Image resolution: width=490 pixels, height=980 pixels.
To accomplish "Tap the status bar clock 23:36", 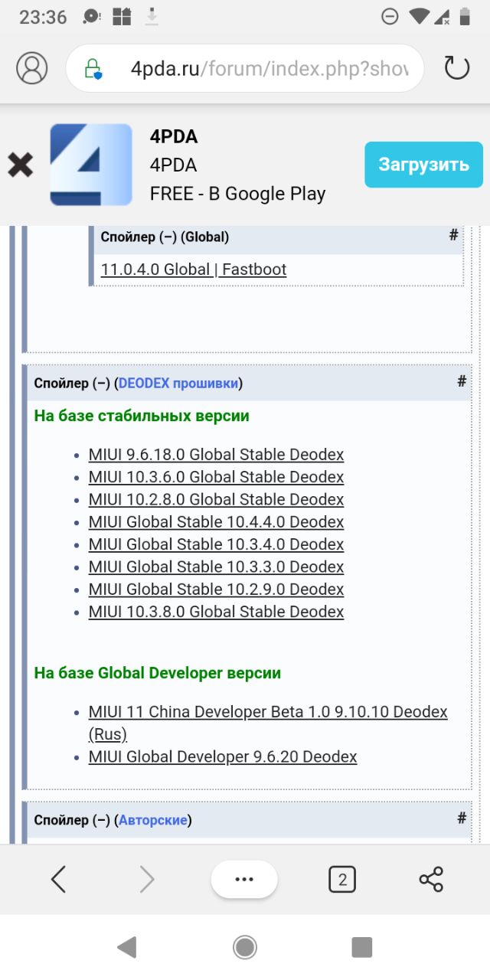I will click(43, 17).
